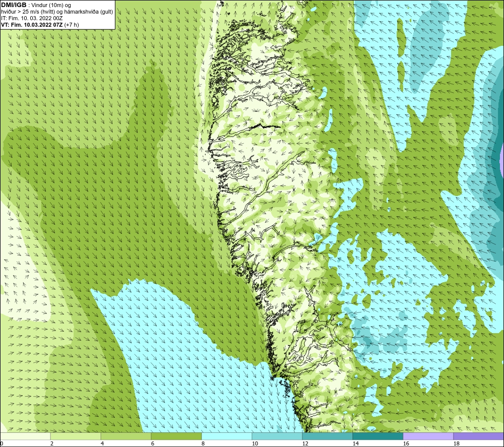Click the 2–4 m/s light green legend swatch
Screen dimensions: 504x447
76,436
